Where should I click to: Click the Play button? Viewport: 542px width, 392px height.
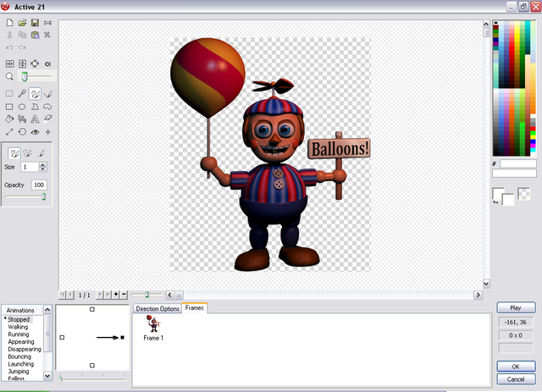(x=516, y=307)
